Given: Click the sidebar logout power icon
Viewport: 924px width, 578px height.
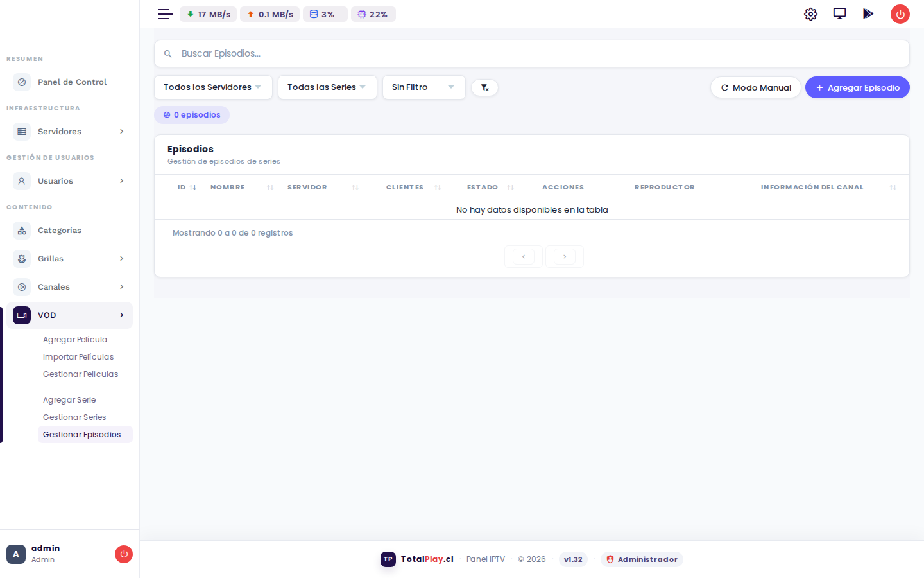Looking at the screenshot, I should click(x=124, y=554).
